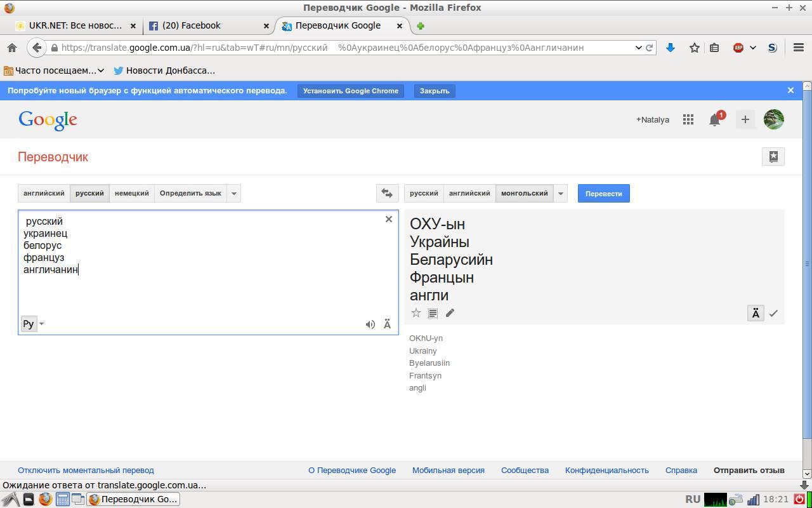Screen dimensions: 812x508
Task: Reload the page with the refresh icon
Action: [649, 48]
